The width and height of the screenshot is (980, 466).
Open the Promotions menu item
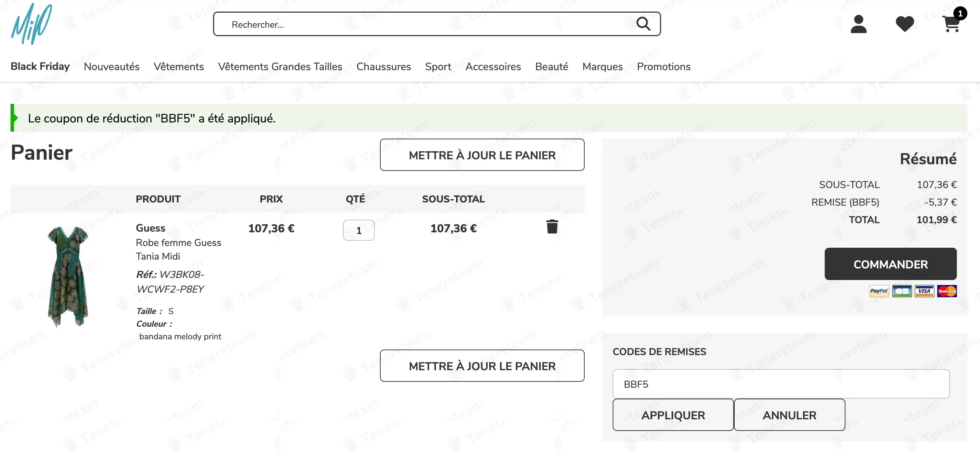pos(663,67)
